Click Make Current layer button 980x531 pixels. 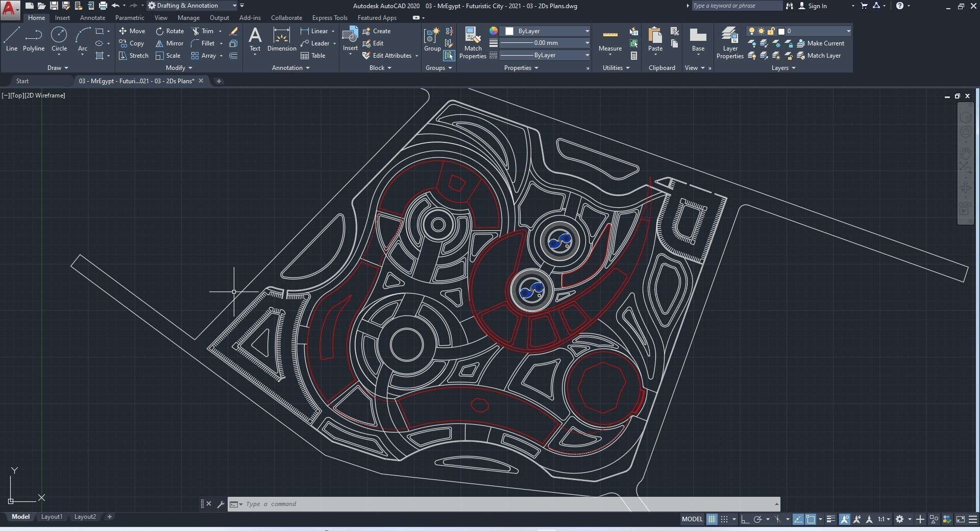[x=820, y=43]
